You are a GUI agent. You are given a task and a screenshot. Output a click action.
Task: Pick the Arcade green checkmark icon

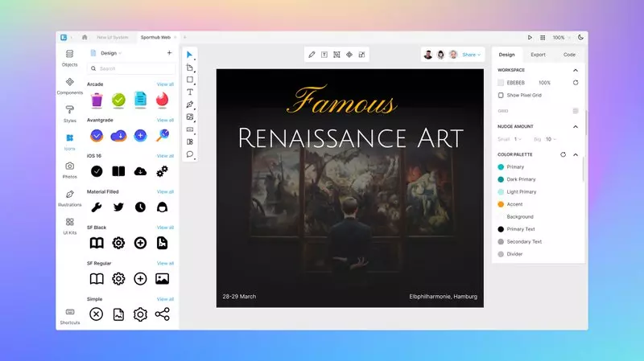tap(118, 100)
